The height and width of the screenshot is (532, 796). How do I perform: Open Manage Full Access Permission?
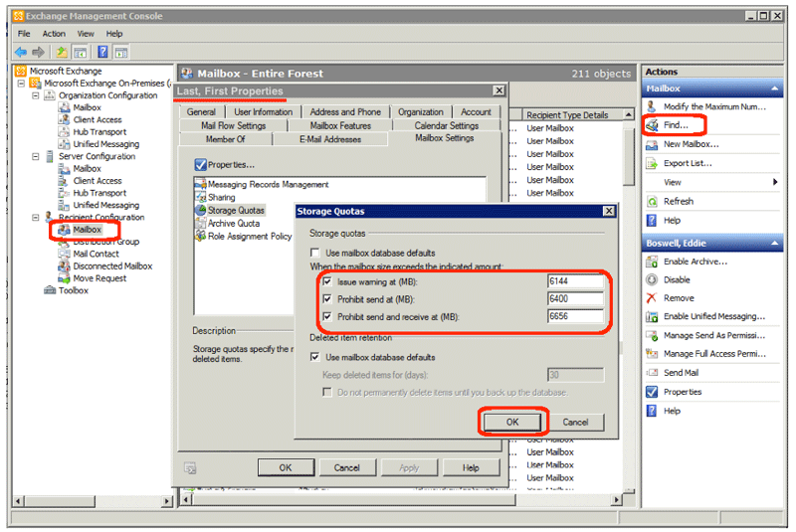(713, 354)
